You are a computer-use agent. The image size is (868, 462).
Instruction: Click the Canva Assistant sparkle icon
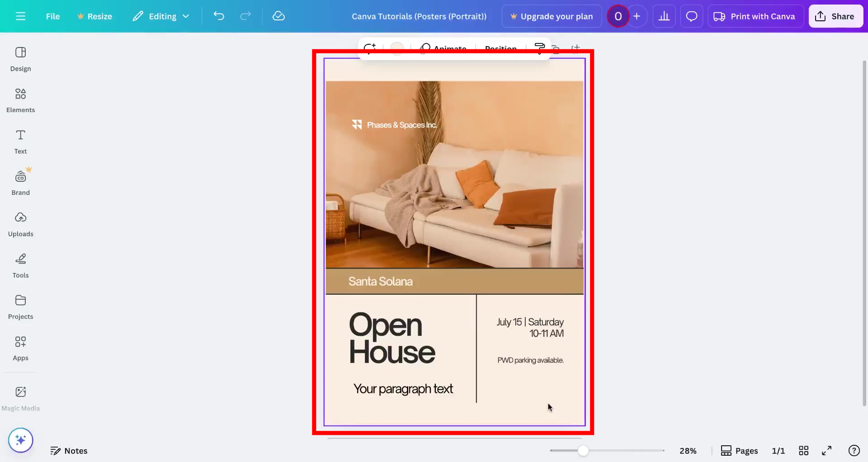tap(20, 440)
